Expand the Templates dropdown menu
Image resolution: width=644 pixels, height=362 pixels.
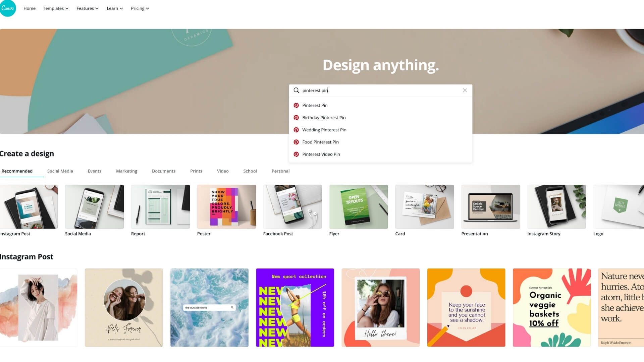tap(56, 8)
